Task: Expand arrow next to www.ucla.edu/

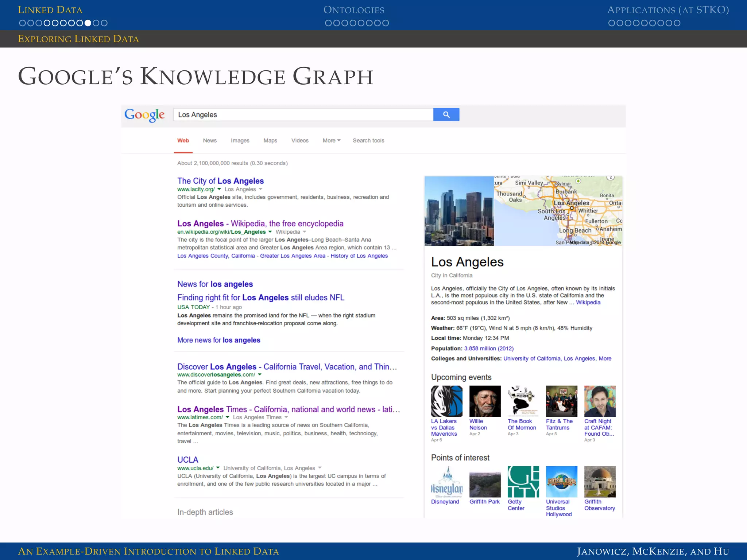Action: click(218, 468)
